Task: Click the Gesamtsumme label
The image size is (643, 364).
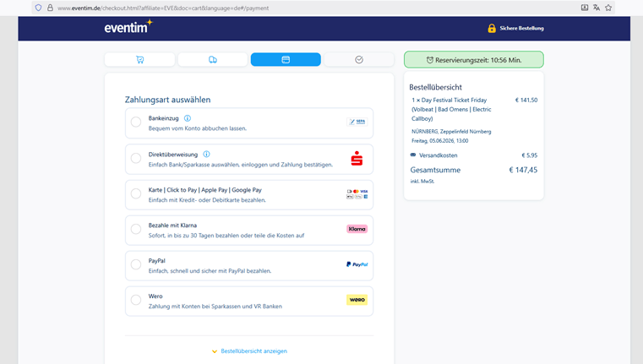Action: click(435, 170)
